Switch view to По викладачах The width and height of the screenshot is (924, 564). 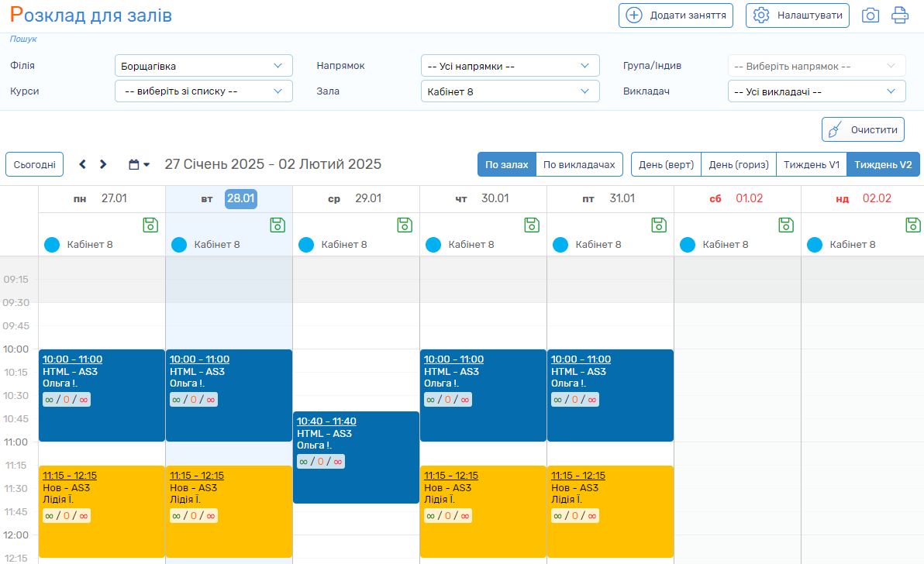coord(579,164)
